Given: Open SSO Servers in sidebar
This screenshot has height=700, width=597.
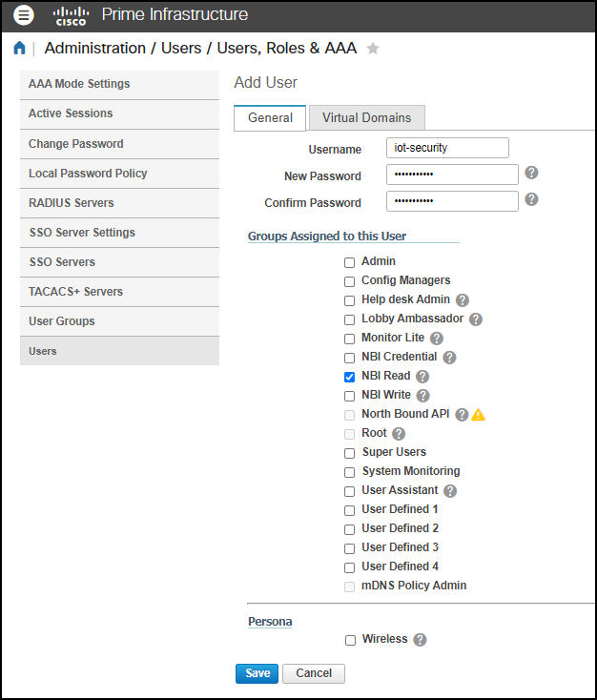Looking at the screenshot, I should pos(119,262).
